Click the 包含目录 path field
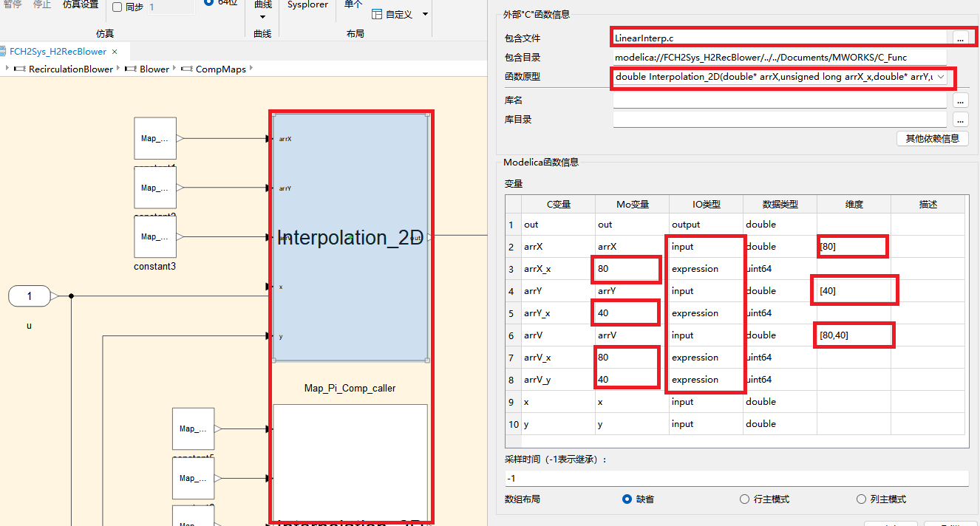 click(x=779, y=57)
